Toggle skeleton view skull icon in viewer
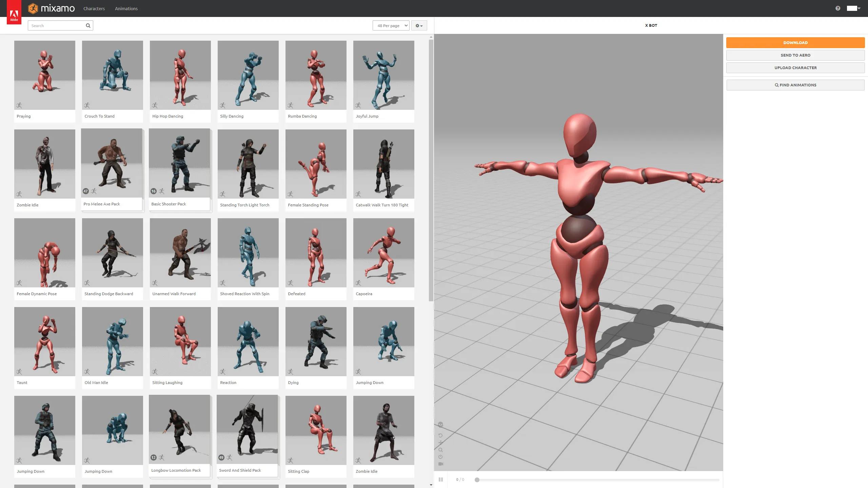The width and height of the screenshot is (868, 488). click(440, 425)
